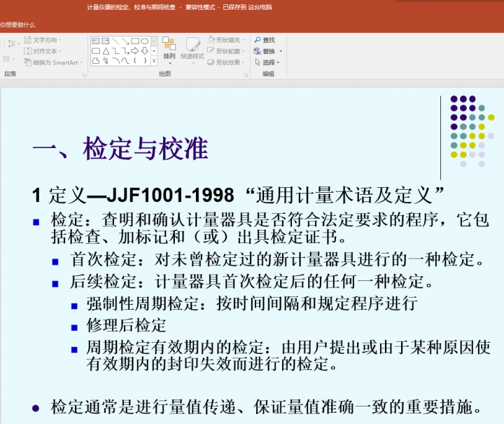Image resolution: width=504 pixels, height=424 pixels.
Task: Select the rounded rectangle shape
Action: [95, 50]
